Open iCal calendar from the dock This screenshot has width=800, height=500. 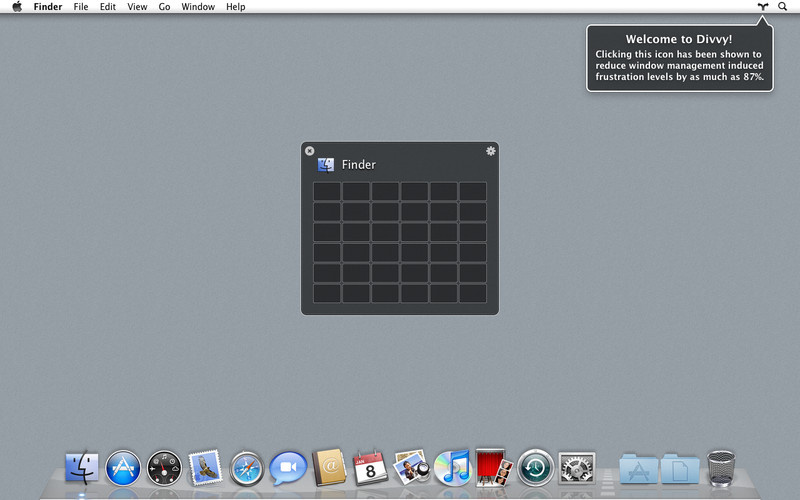click(x=370, y=467)
